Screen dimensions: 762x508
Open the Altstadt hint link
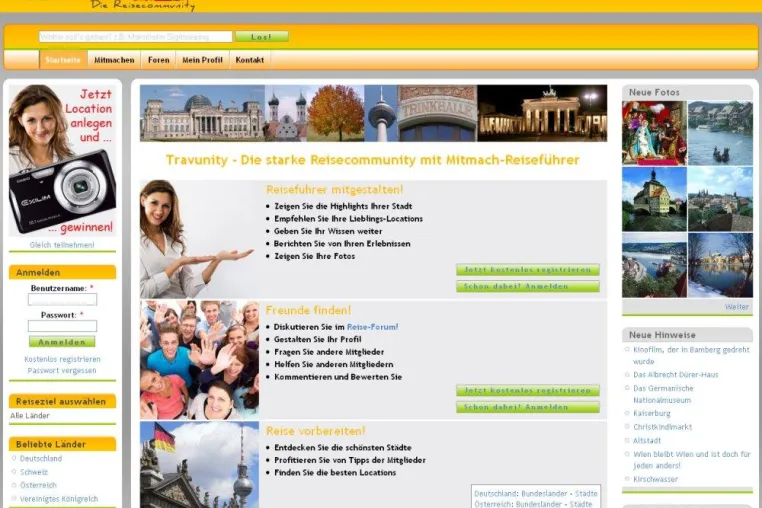(647, 440)
